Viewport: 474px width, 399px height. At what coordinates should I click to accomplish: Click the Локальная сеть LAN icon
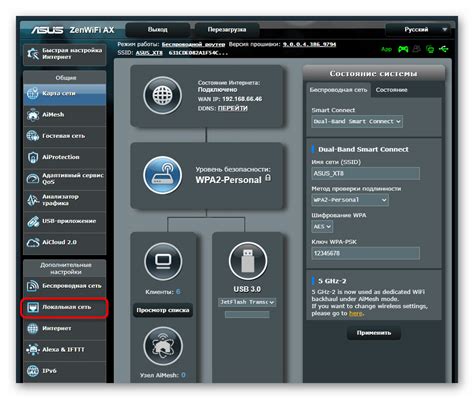click(x=33, y=307)
